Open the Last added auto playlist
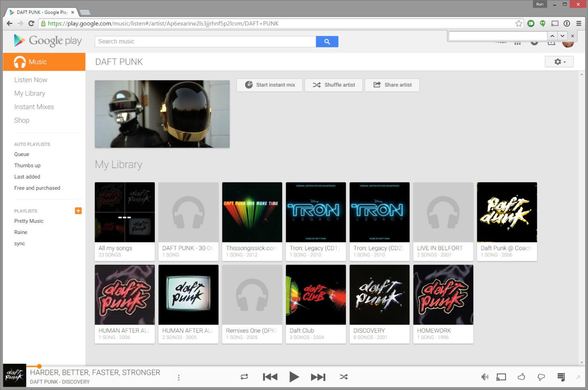588x390 pixels. (27, 177)
